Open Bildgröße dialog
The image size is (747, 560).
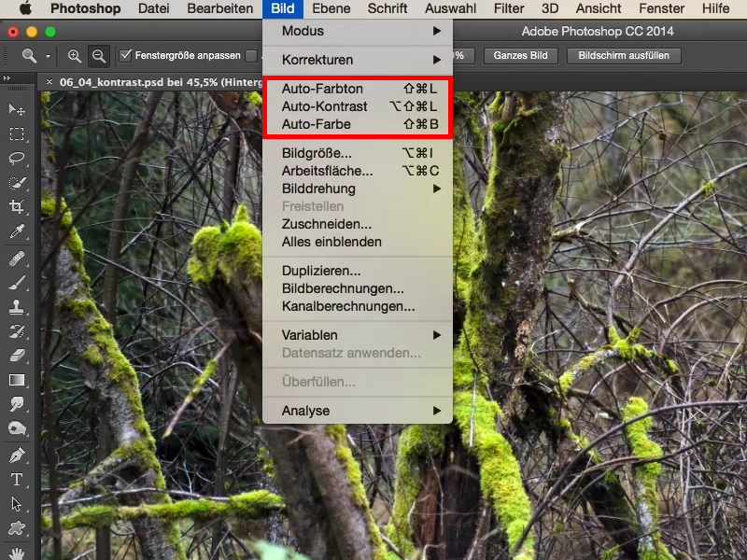click(358, 153)
